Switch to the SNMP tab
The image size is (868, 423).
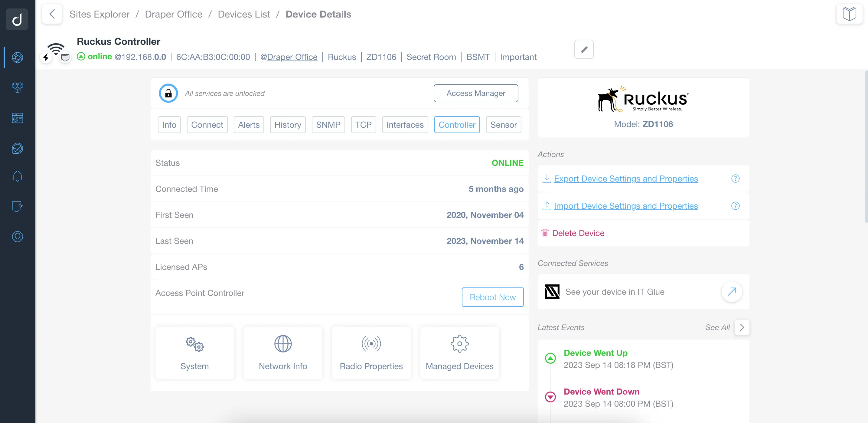(x=328, y=125)
